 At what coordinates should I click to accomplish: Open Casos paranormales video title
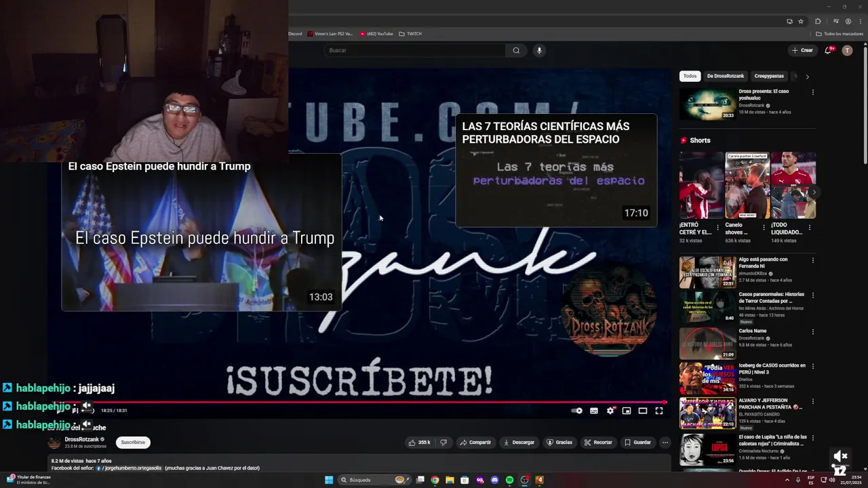click(x=772, y=298)
